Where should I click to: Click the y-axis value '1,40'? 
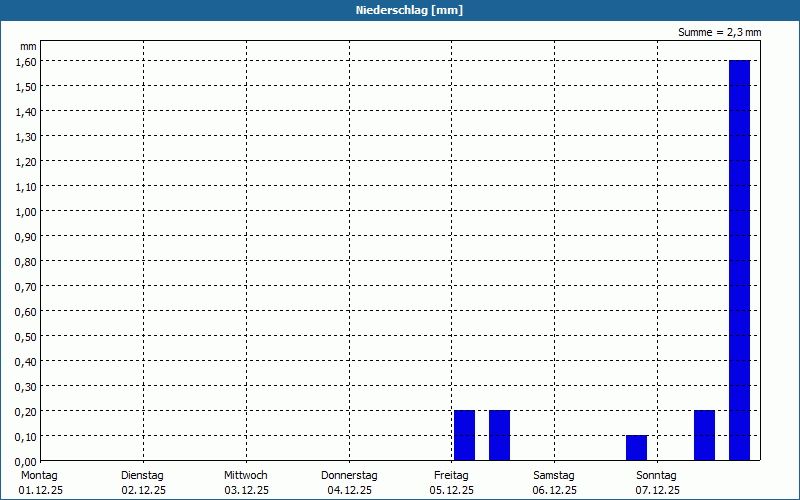(26, 112)
